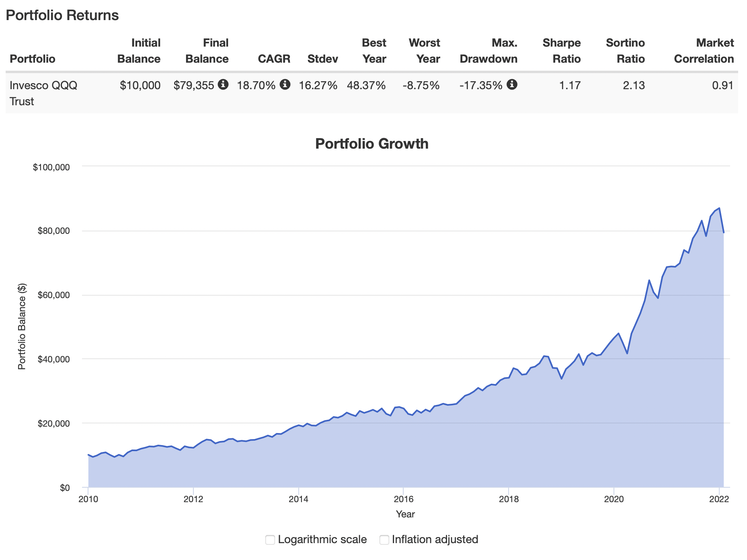Click the 2012 x-axis label
This screenshot has width=747, height=560.
[x=193, y=499]
